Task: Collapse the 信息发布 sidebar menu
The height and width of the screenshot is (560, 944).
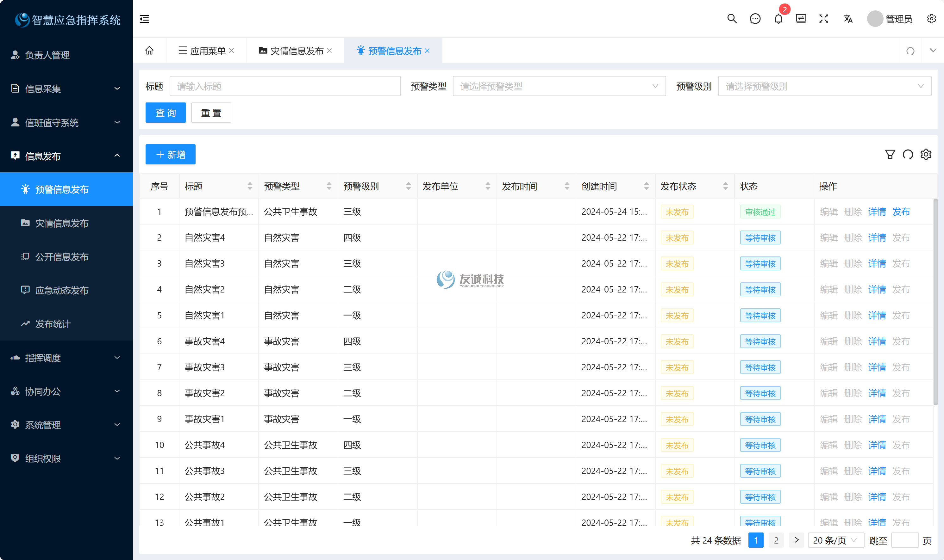Action: click(x=66, y=156)
